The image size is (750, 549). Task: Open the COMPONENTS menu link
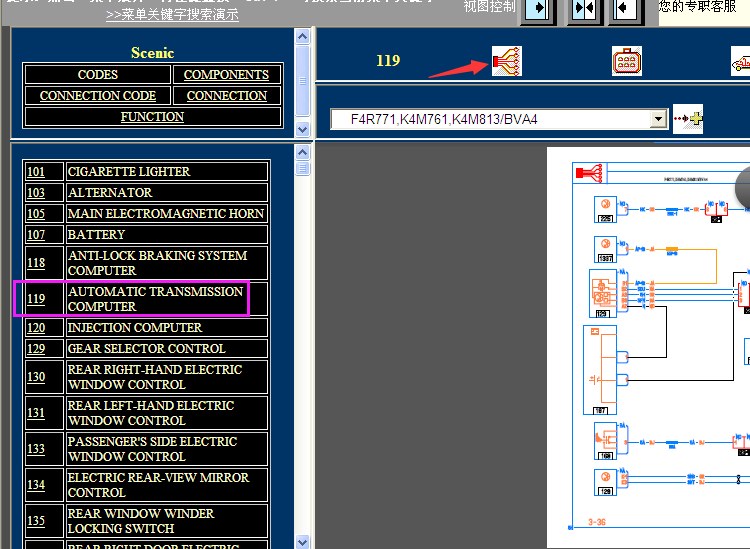pyautogui.click(x=226, y=75)
